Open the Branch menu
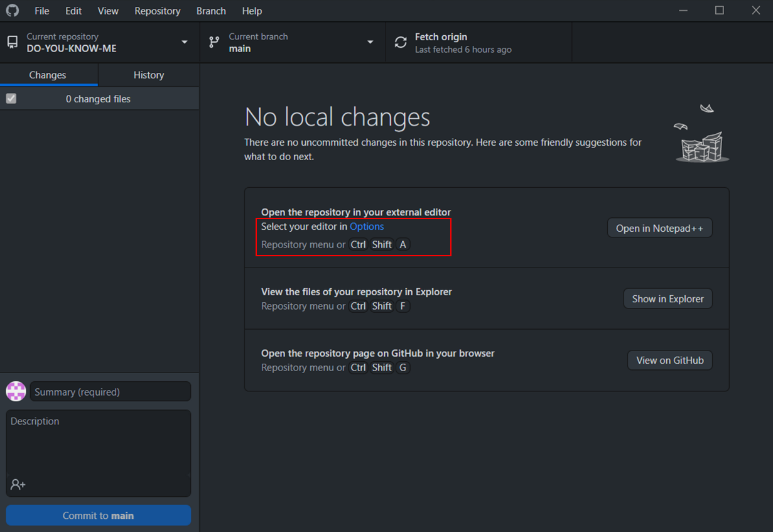773x532 pixels. coord(211,11)
